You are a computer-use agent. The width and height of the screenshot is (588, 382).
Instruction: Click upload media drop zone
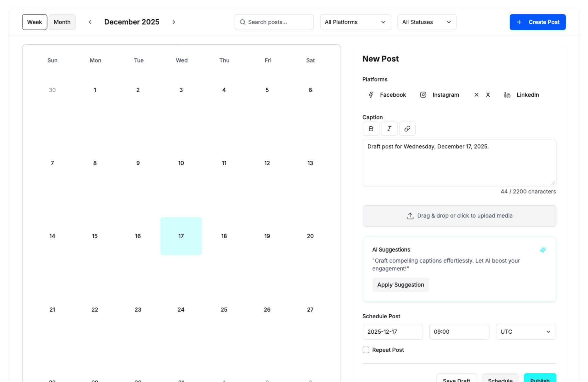click(459, 216)
